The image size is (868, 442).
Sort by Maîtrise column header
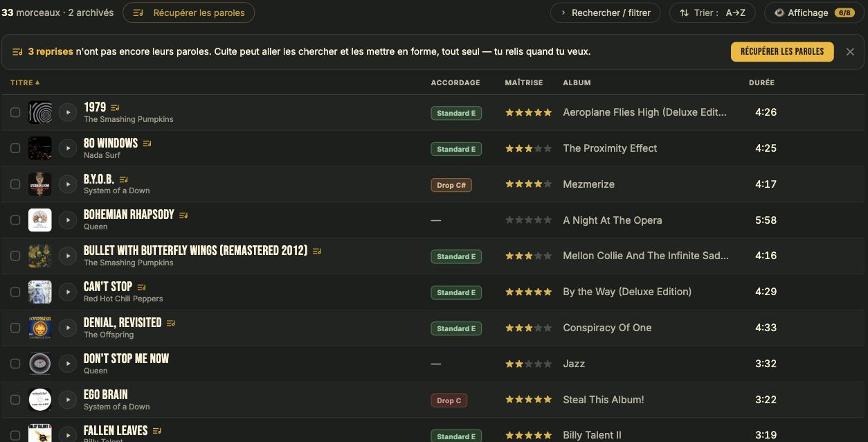(x=524, y=82)
